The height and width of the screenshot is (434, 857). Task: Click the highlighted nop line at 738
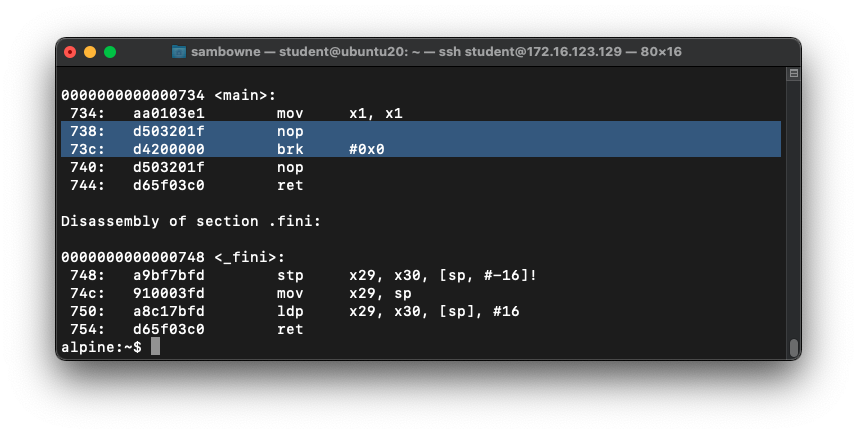pyautogui.click(x=420, y=131)
